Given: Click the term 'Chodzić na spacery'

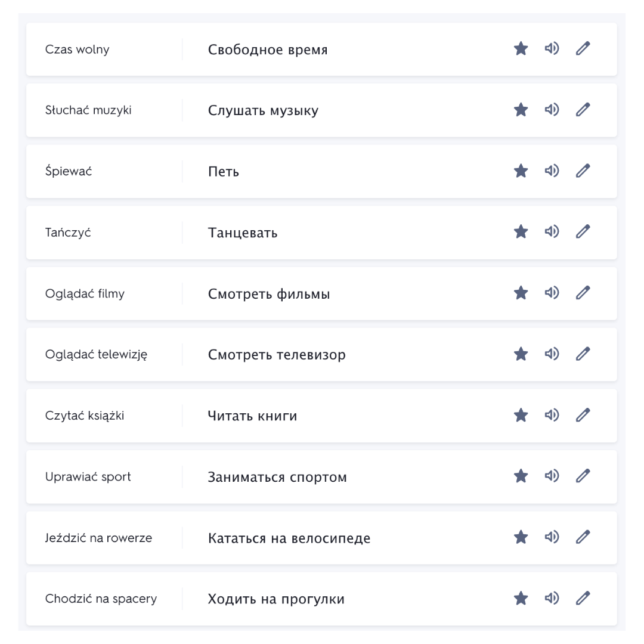Looking at the screenshot, I should [101, 599].
